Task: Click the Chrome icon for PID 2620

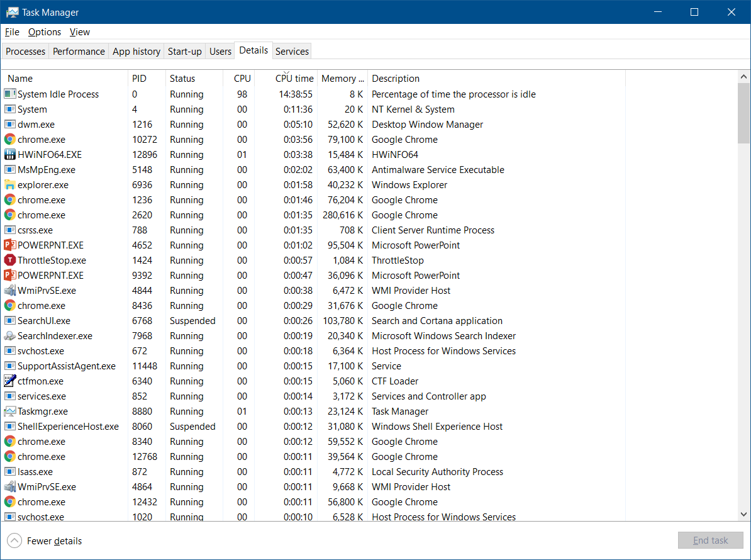Action: pos(9,215)
